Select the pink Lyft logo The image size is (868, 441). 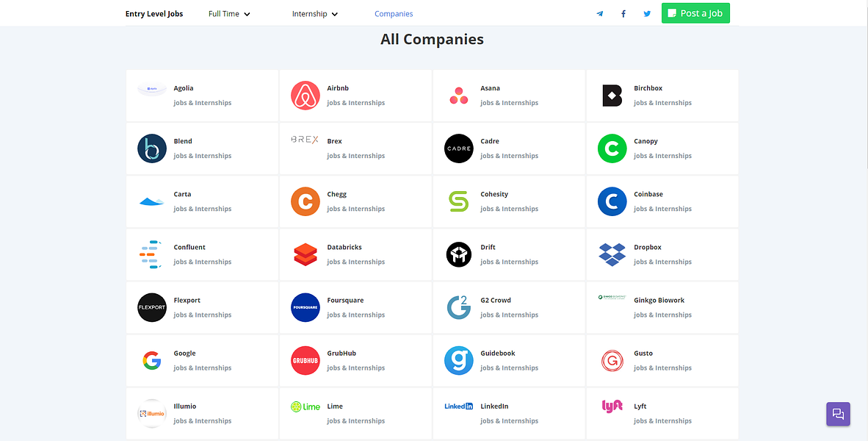click(612, 406)
